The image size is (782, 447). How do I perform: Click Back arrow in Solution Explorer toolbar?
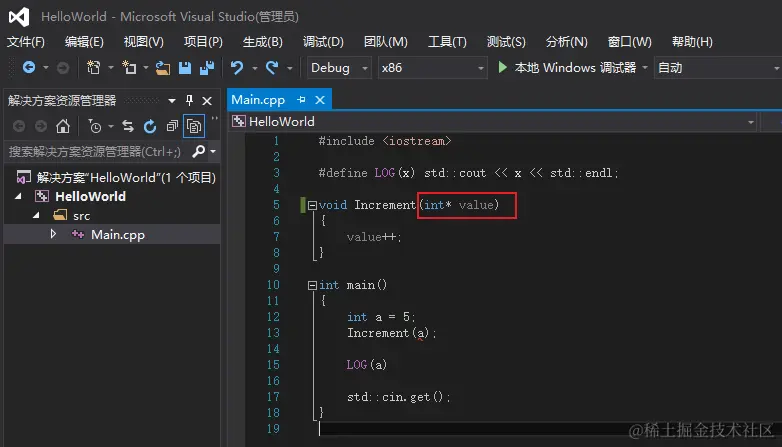[19, 126]
